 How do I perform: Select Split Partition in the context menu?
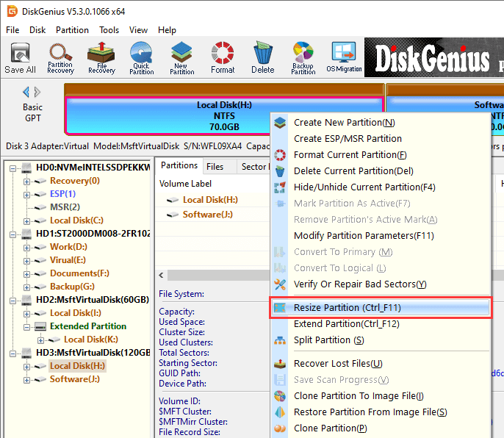pos(328,340)
